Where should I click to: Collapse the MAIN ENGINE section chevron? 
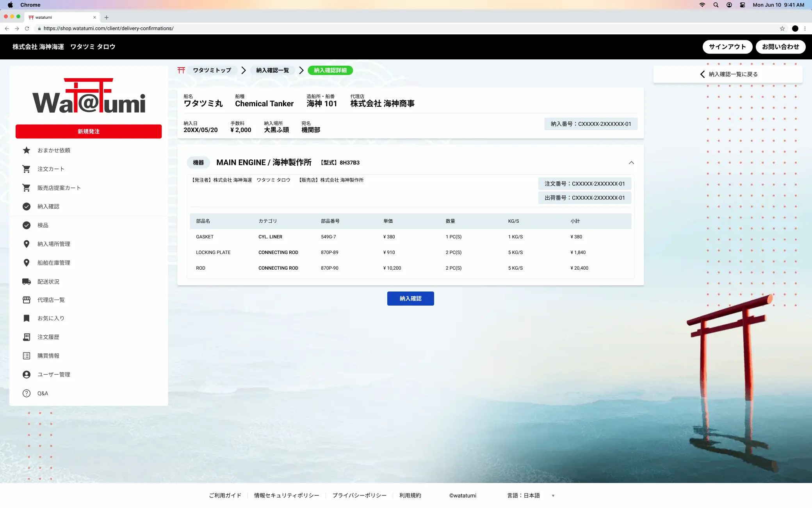pyautogui.click(x=631, y=163)
